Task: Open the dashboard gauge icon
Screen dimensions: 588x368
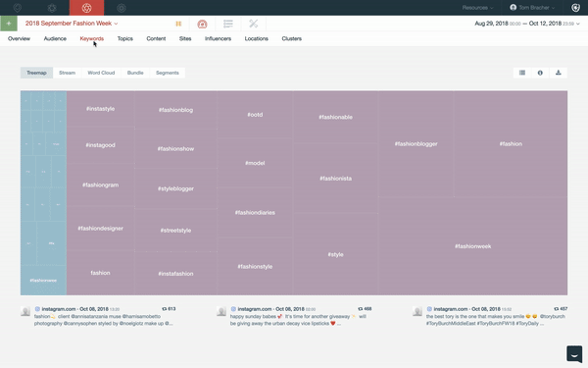Action: pyautogui.click(x=202, y=24)
